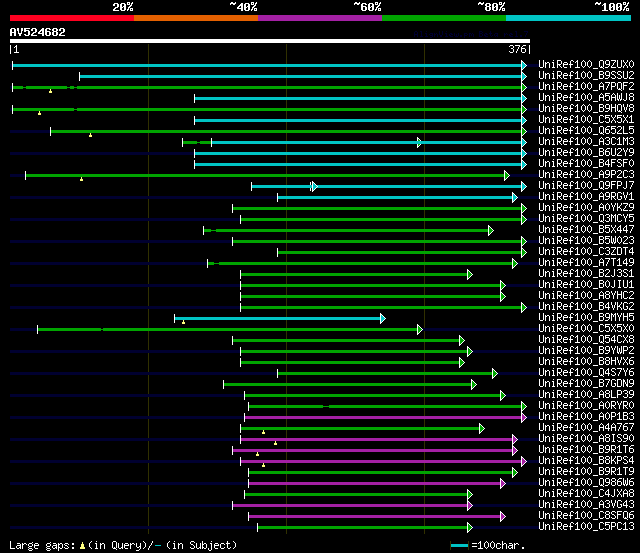Open the UniRef100_A8YHC2 entry
The image size is (640, 553).
pyautogui.click(x=586, y=296)
